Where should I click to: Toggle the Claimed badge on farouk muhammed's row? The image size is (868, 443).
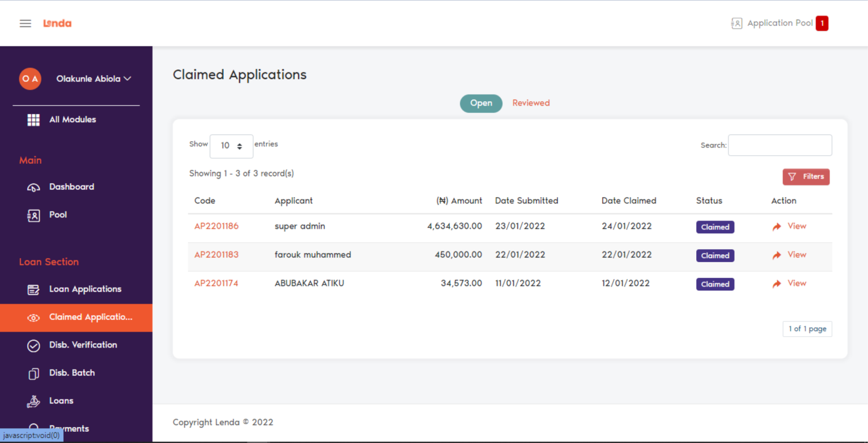coord(715,255)
